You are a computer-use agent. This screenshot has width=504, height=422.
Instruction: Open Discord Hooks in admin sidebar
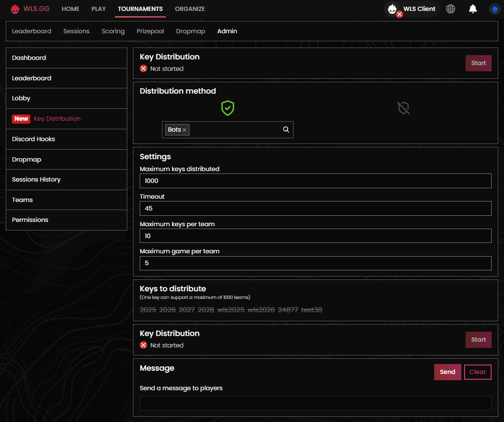34,139
